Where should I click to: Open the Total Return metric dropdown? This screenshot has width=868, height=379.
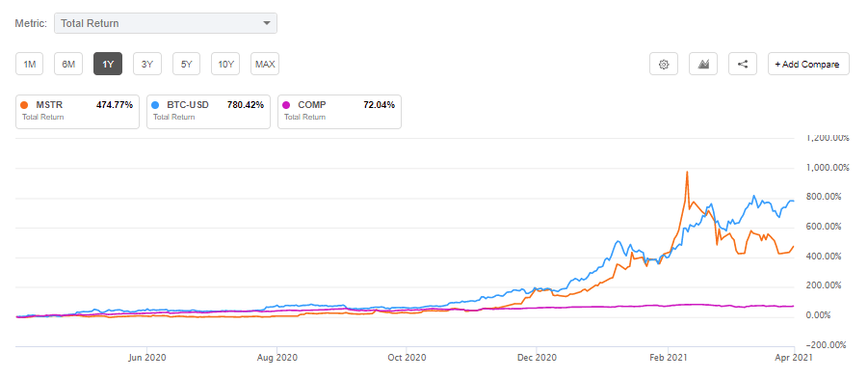click(166, 23)
